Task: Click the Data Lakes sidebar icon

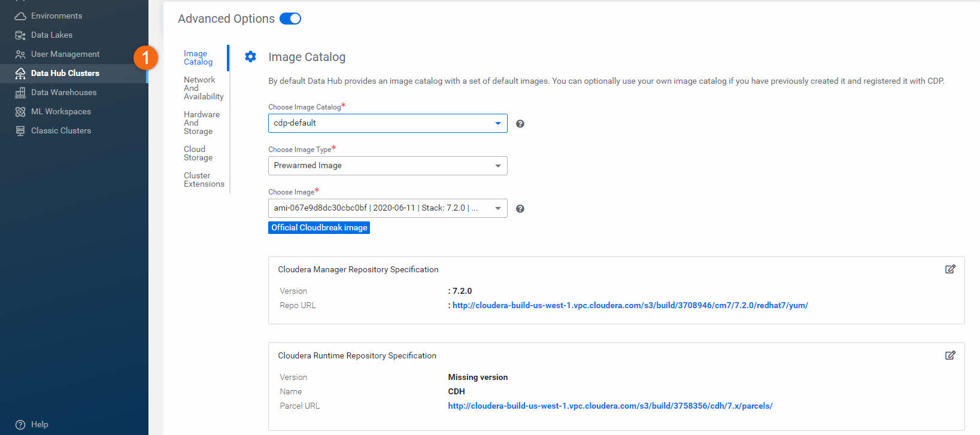Action: [20, 35]
